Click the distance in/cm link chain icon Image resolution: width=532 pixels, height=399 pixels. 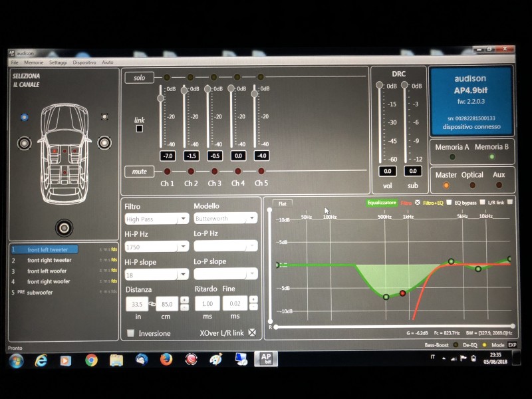click(x=152, y=304)
